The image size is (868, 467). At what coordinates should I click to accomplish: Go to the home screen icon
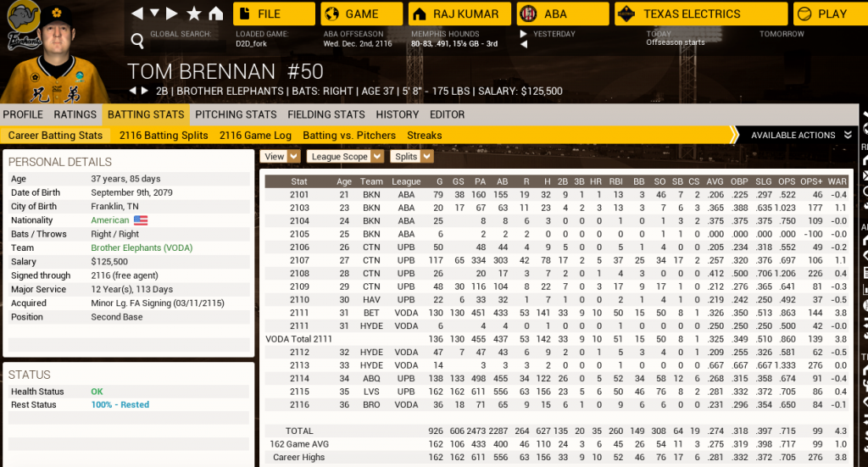[216, 14]
